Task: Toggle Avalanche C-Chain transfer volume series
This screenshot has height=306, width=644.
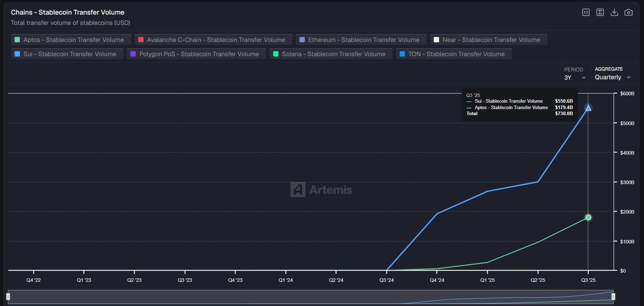Action: pyautogui.click(x=213, y=40)
